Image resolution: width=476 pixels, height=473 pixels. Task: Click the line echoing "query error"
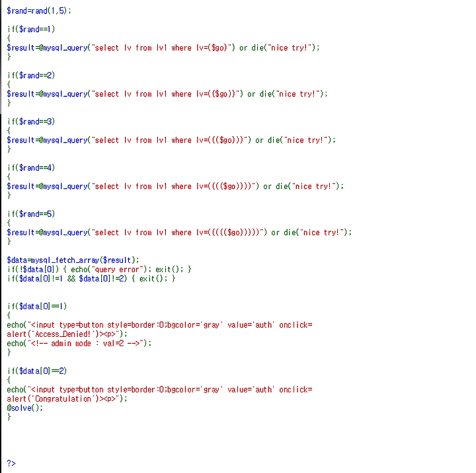point(99,270)
